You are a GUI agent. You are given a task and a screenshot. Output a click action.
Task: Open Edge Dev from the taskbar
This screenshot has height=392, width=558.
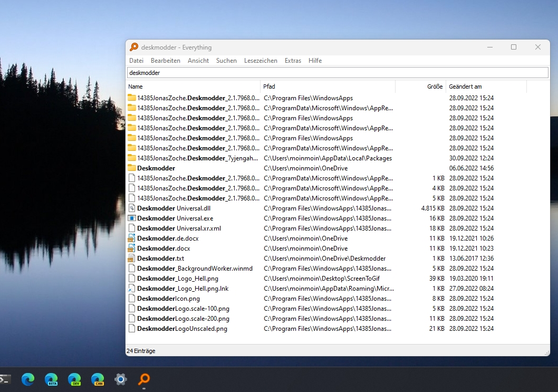point(74,379)
